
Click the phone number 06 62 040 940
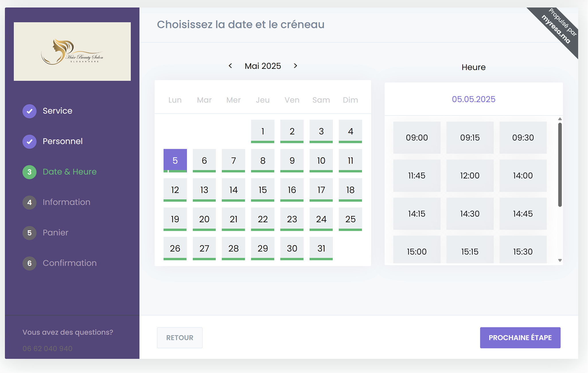coord(48,348)
